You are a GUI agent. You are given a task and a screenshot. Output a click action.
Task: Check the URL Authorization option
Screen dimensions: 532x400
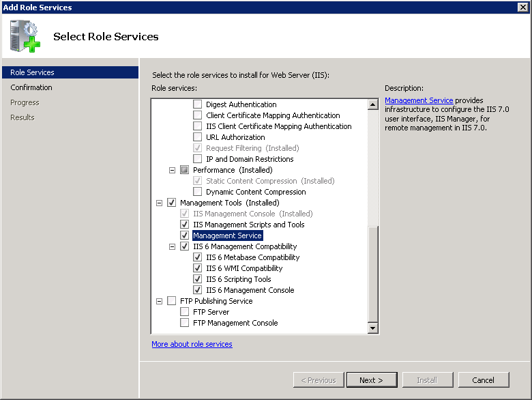[x=198, y=137]
